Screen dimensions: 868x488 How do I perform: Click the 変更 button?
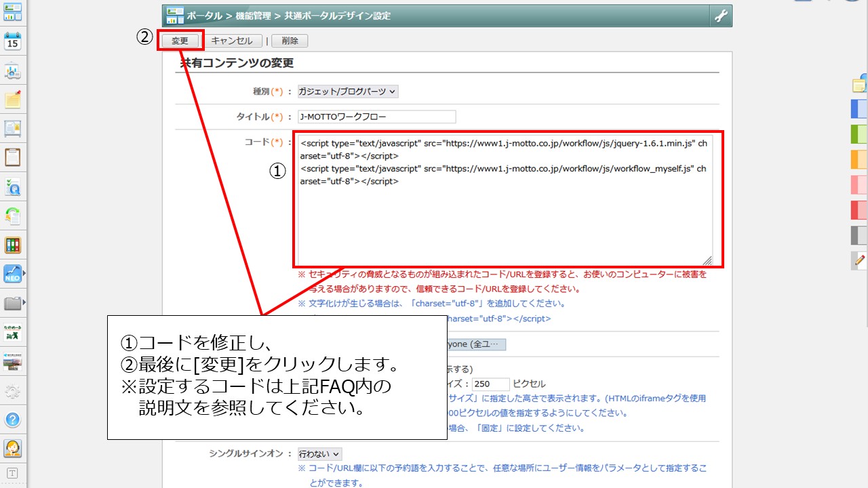(180, 41)
